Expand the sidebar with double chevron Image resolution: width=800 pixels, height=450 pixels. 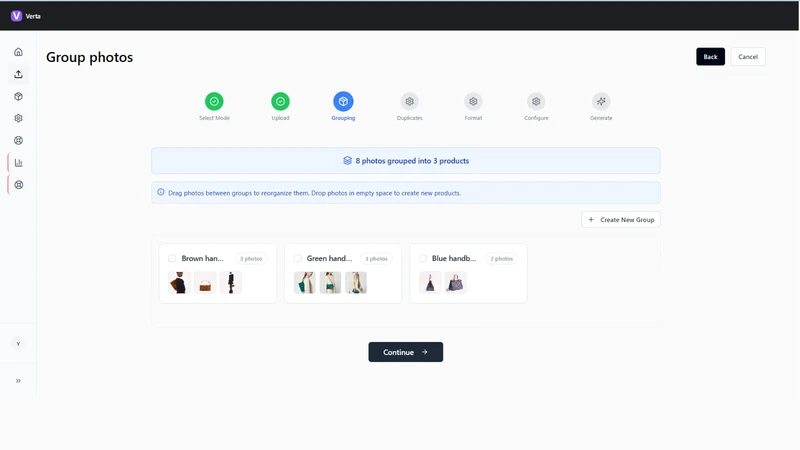coord(18,381)
